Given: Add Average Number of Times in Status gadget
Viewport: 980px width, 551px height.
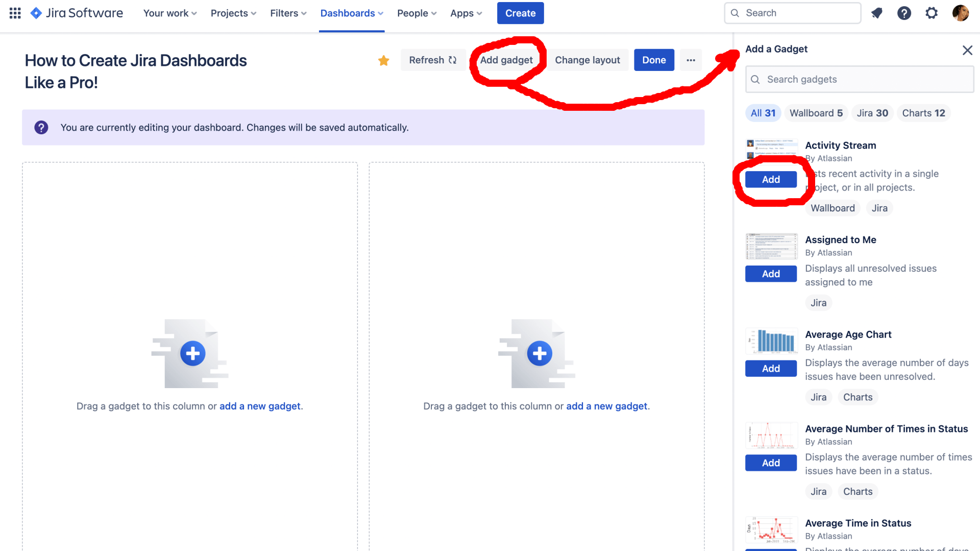Looking at the screenshot, I should point(771,463).
